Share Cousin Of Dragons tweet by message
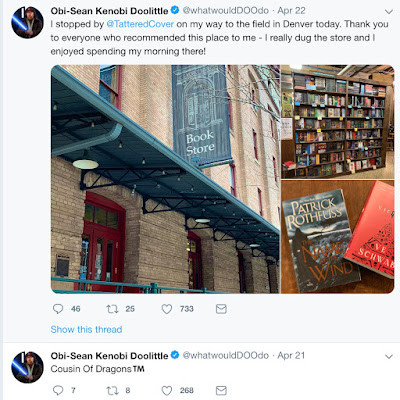400x400 pixels. pos(221,390)
